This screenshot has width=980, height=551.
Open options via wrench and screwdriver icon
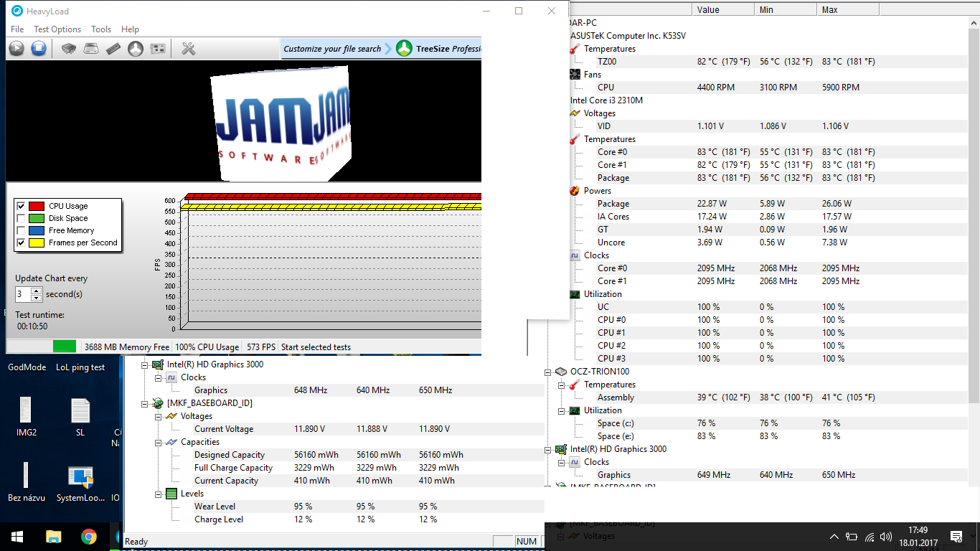[x=189, y=49]
